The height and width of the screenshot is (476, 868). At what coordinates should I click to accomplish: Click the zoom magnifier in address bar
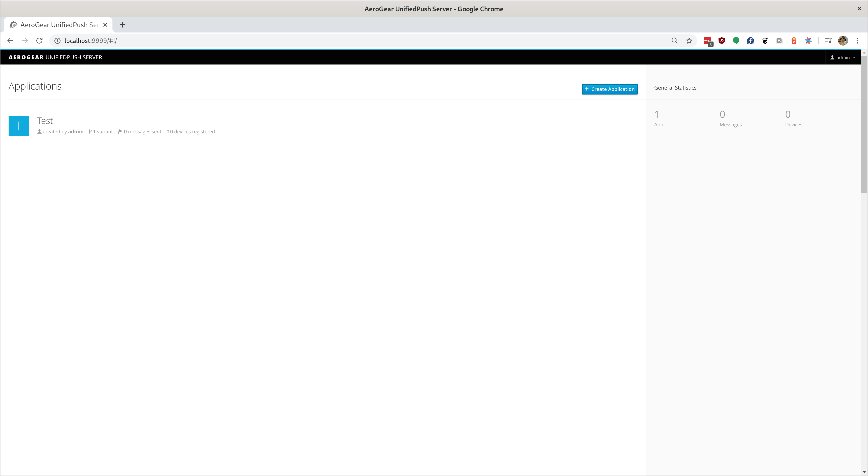click(x=674, y=41)
